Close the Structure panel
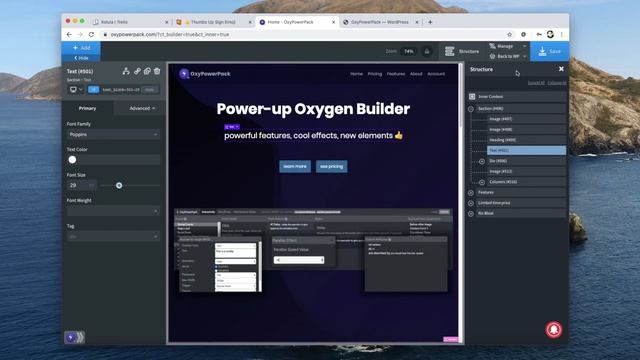Image resolution: width=640 pixels, height=360 pixels. click(x=561, y=69)
